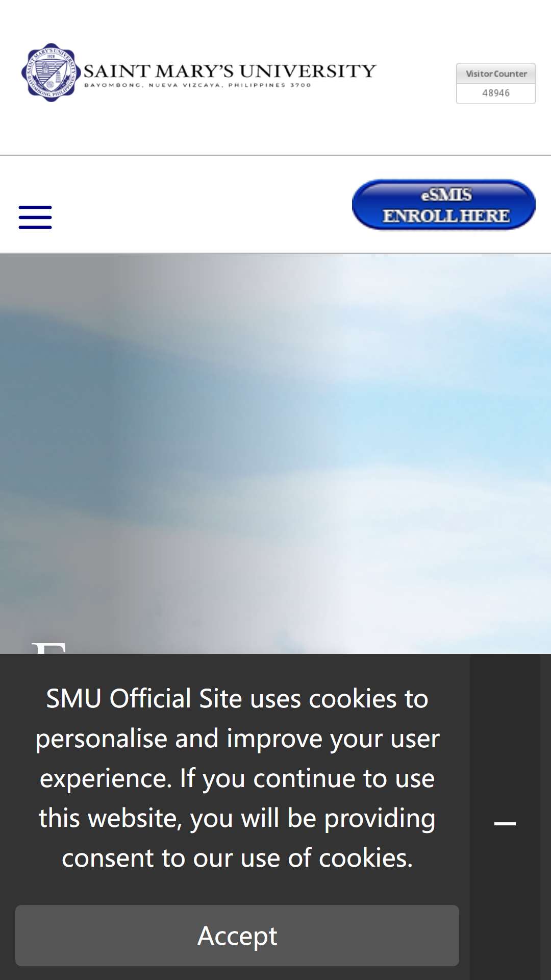
Task: Select the Visitor Counter label
Action: 496,73
